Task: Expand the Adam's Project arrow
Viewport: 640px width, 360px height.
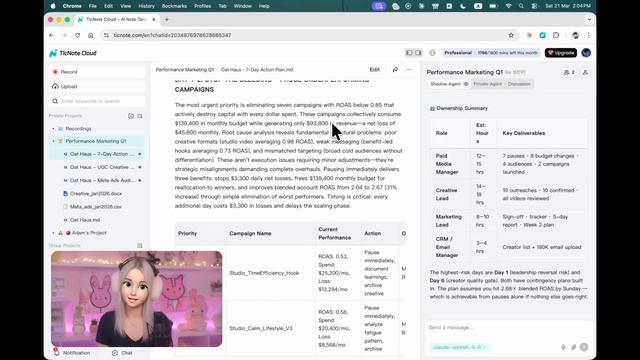Action: pyautogui.click(x=53, y=233)
